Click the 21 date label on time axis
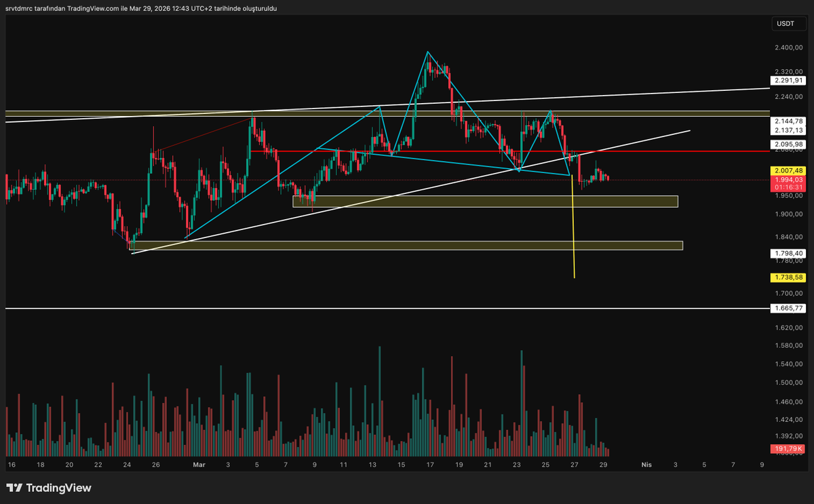 488,465
